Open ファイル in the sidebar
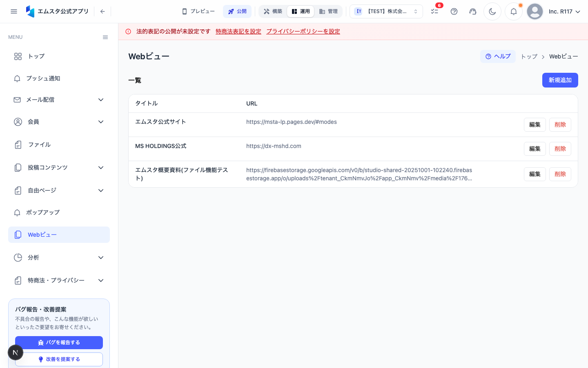 click(x=59, y=145)
